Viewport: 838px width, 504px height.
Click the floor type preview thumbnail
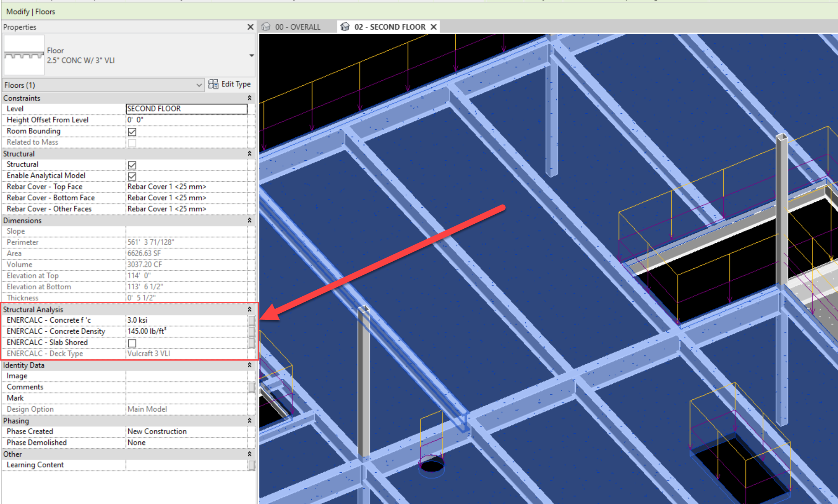24,55
